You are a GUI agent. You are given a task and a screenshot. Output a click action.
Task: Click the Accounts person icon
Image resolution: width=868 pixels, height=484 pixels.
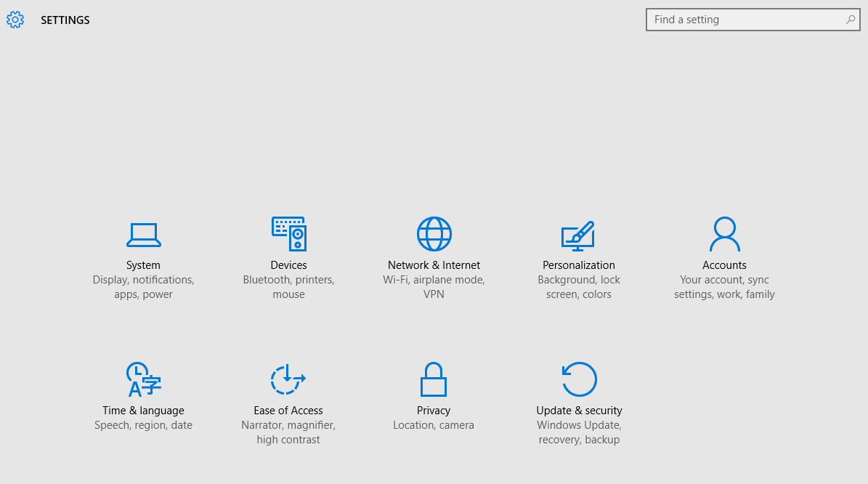click(x=724, y=234)
